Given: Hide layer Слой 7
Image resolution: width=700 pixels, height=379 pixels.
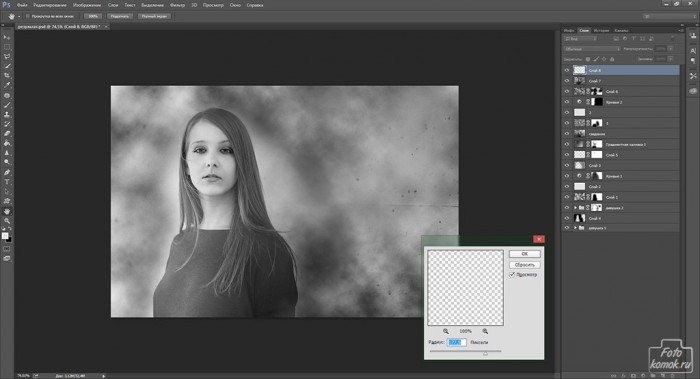Looking at the screenshot, I should pyautogui.click(x=567, y=81).
